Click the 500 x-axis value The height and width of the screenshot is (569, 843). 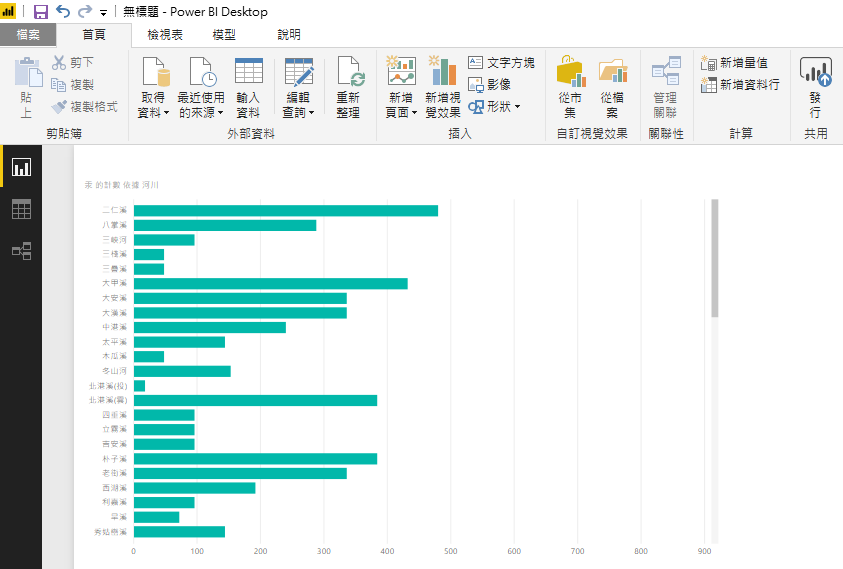pyautogui.click(x=451, y=551)
